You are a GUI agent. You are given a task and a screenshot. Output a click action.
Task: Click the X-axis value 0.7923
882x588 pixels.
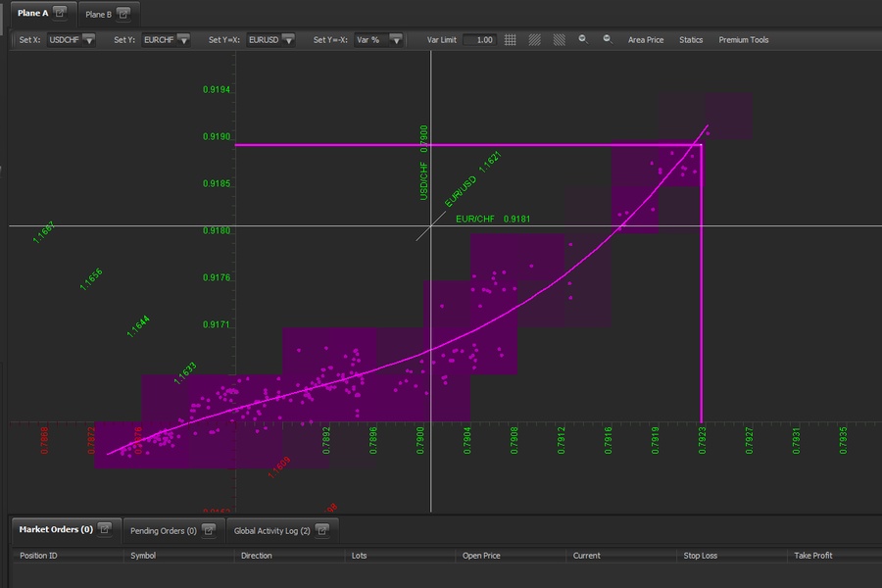tap(702, 441)
